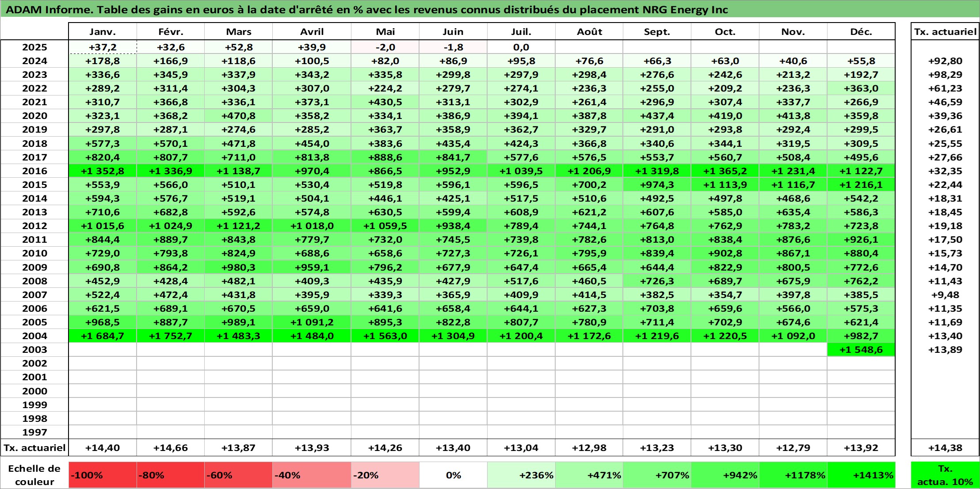Screen dimensions: 980x489
Task: Click the 0,0 cell in Juil. 2025
Action: (x=521, y=47)
